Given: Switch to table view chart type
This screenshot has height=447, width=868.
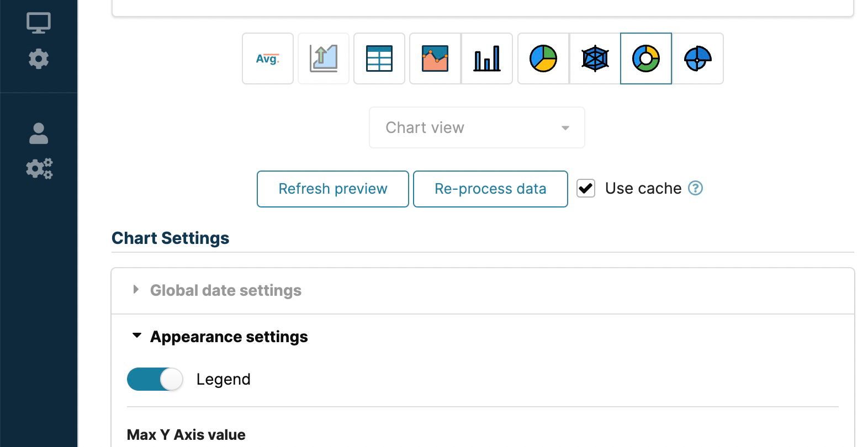Looking at the screenshot, I should coord(379,58).
